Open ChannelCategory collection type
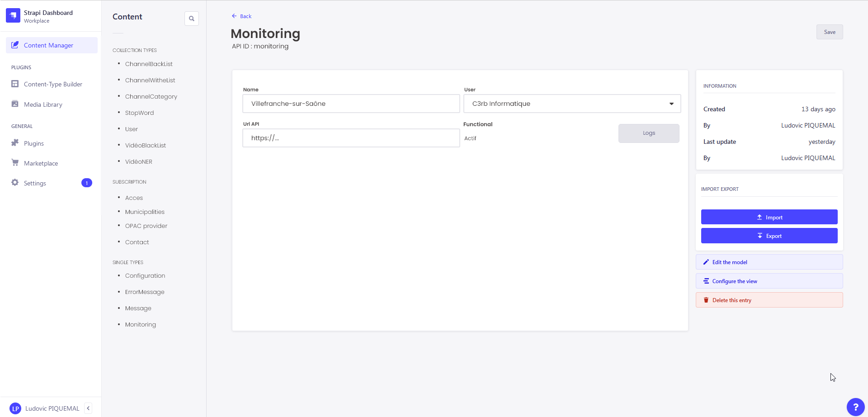Screen dimensions: 868x417 [151, 96]
